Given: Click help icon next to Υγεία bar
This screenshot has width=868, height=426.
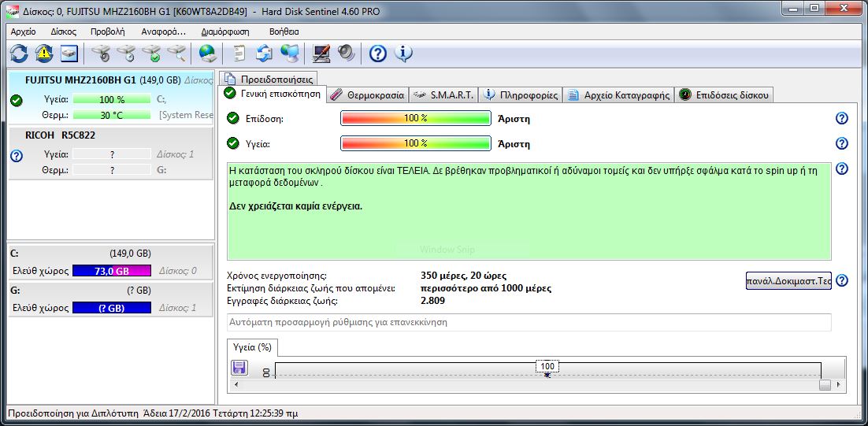Looking at the screenshot, I should (842, 144).
